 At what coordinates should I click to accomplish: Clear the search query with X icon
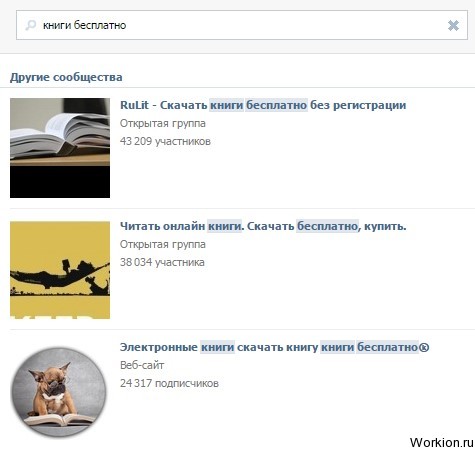(x=453, y=25)
